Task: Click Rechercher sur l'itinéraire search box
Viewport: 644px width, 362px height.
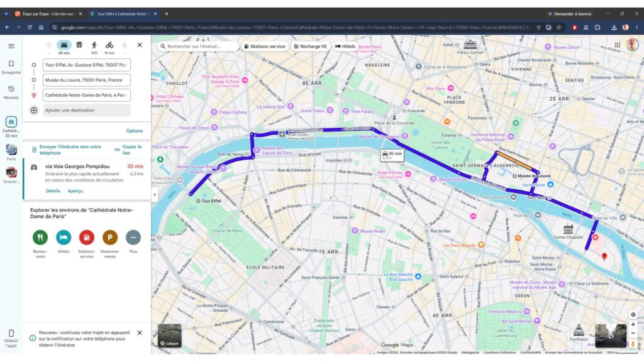Action: pyautogui.click(x=198, y=47)
